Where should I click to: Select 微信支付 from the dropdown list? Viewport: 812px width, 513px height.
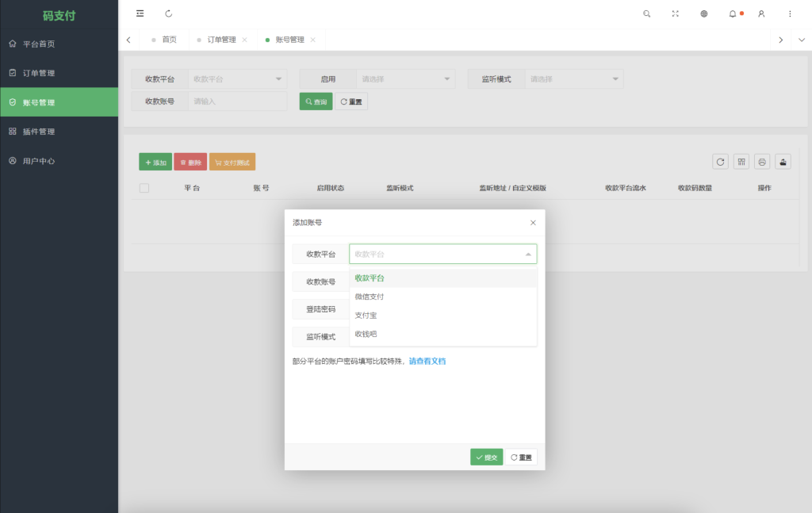(x=370, y=297)
